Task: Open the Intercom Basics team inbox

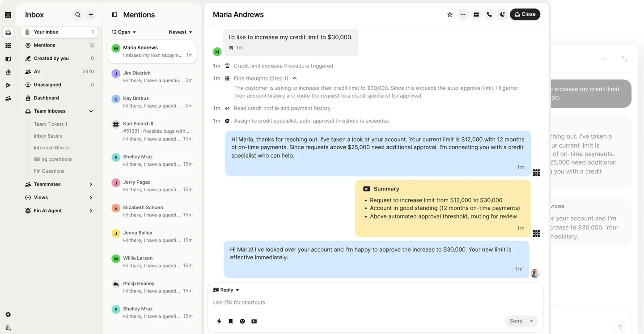Action: [52, 148]
